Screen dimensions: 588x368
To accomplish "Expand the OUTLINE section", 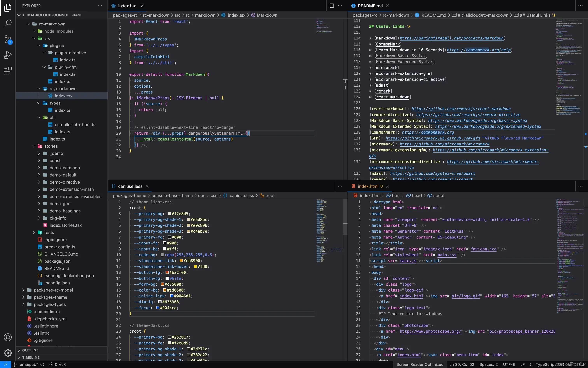I will pos(30,350).
